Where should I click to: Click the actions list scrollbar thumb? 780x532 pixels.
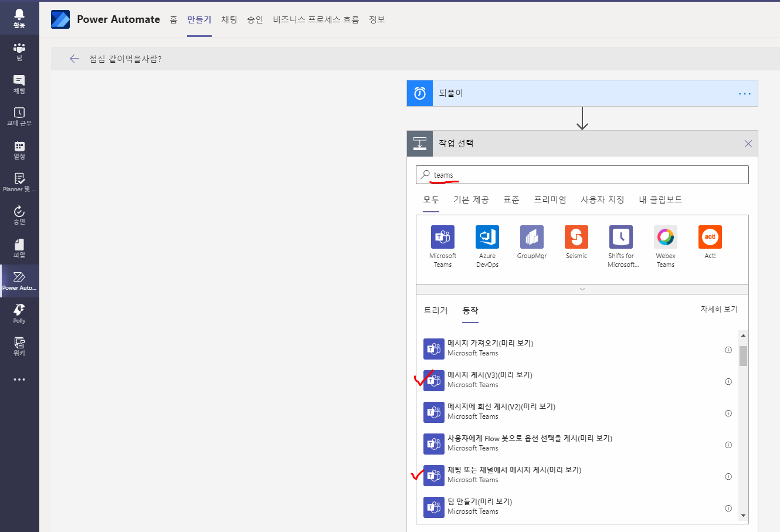point(743,356)
